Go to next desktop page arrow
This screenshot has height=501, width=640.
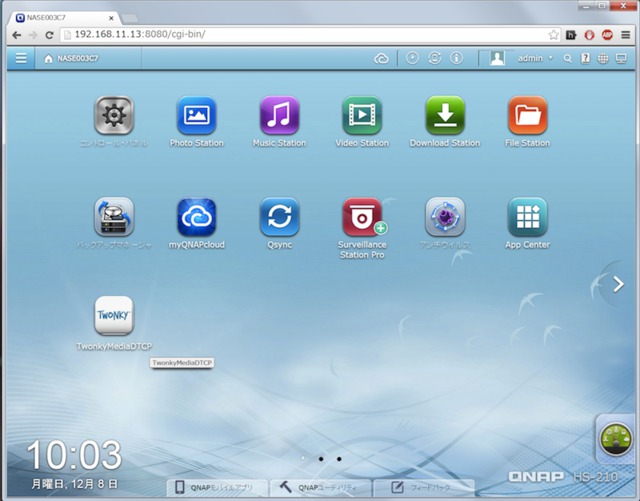(617, 283)
